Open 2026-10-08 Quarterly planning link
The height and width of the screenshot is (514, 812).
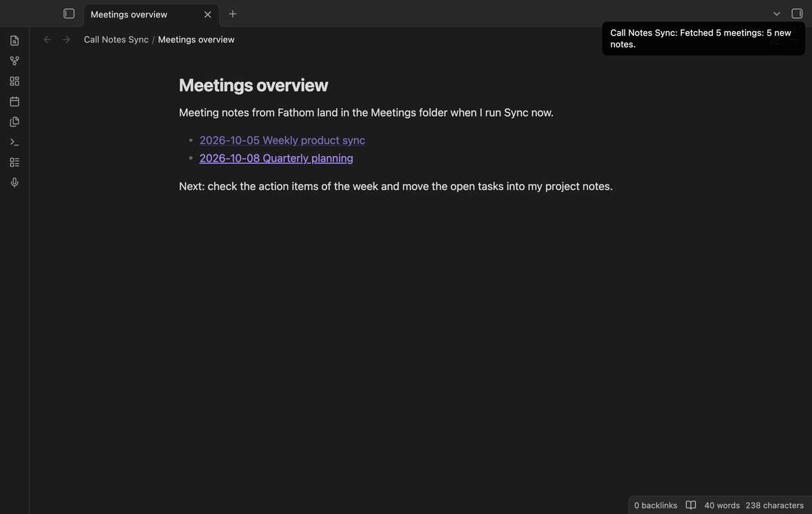pyautogui.click(x=276, y=158)
